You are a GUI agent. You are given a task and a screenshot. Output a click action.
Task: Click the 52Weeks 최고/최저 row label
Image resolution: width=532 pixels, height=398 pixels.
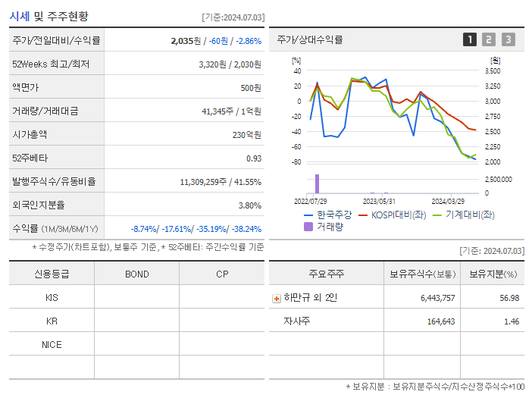pyautogui.click(x=51, y=64)
